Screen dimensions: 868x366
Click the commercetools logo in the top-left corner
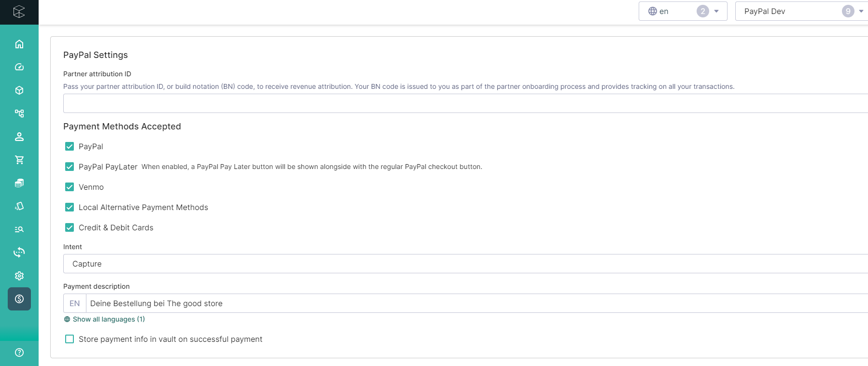pos(19,12)
